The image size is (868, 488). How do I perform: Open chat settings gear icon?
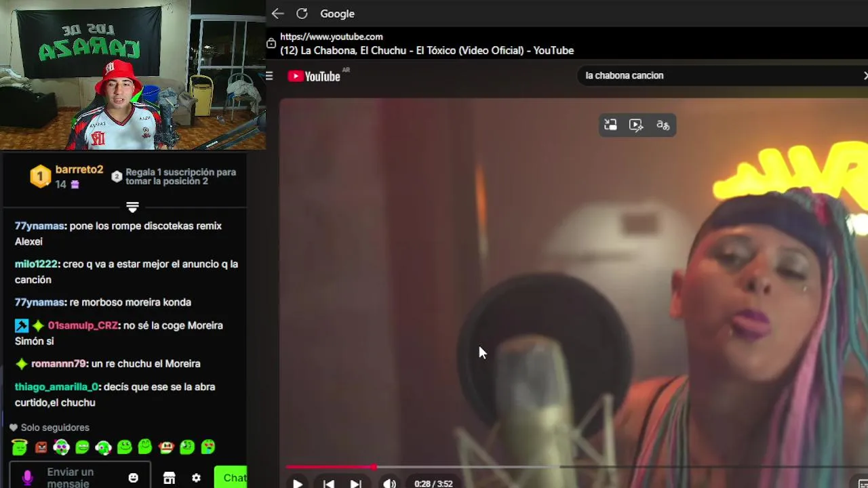pos(196,478)
